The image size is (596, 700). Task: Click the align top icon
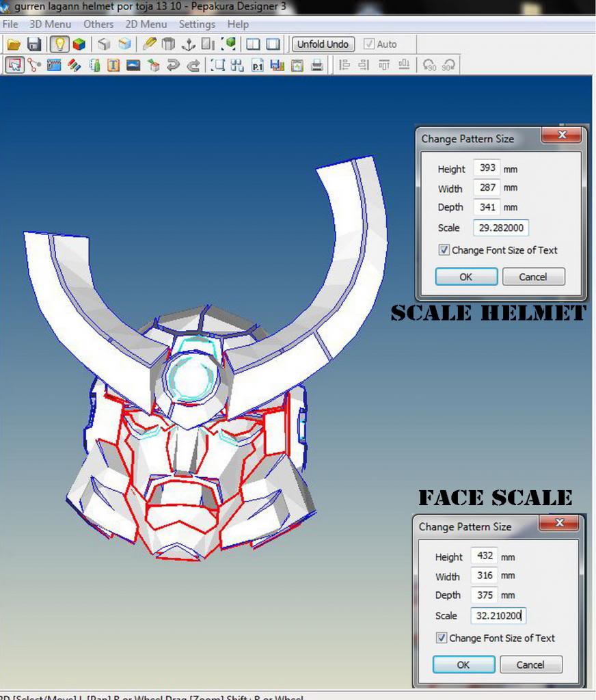(x=384, y=65)
